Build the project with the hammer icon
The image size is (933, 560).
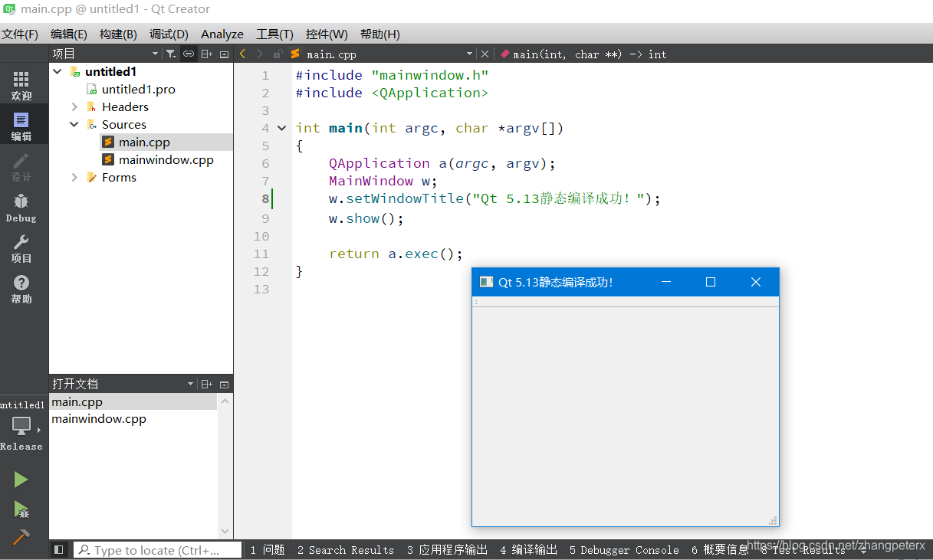coord(21,537)
